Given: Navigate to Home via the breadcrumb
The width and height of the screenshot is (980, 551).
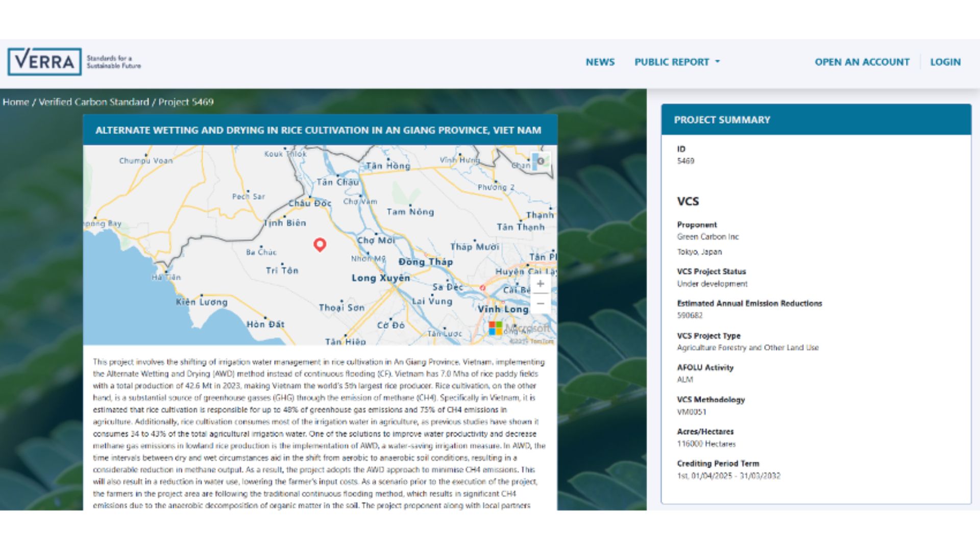Looking at the screenshot, I should (15, 102).
